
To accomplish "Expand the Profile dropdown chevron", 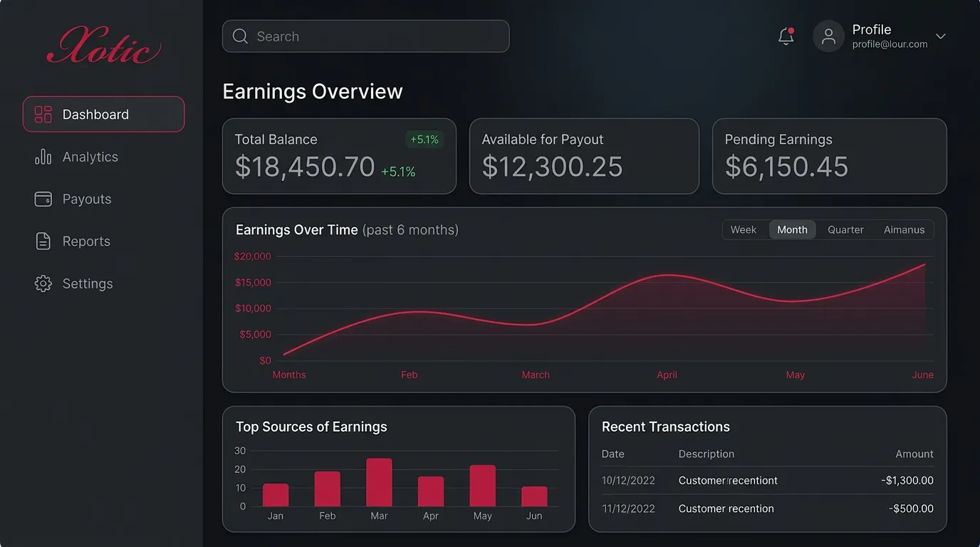I will click(940, 36).
